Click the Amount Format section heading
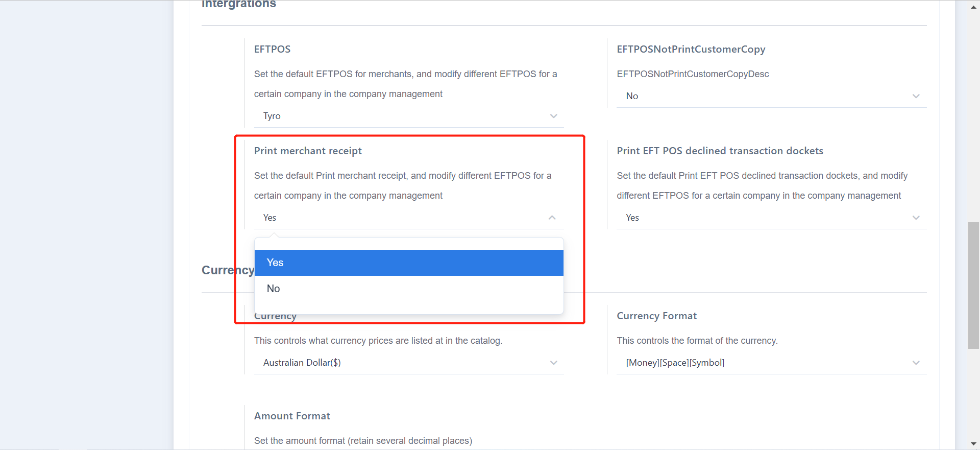This screenshot has height=450, width=980. coord(292,416)
